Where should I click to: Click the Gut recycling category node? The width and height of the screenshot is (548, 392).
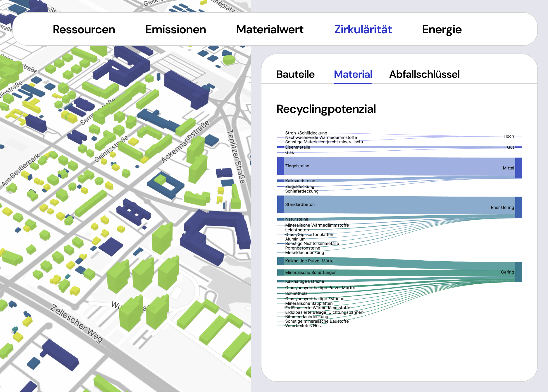click(x=518, y=147)
